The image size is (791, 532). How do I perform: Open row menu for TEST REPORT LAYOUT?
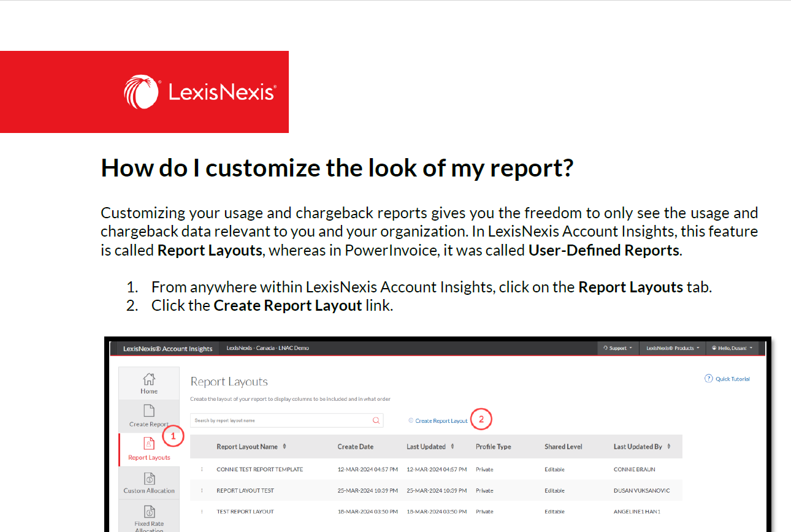pos(201,511)
